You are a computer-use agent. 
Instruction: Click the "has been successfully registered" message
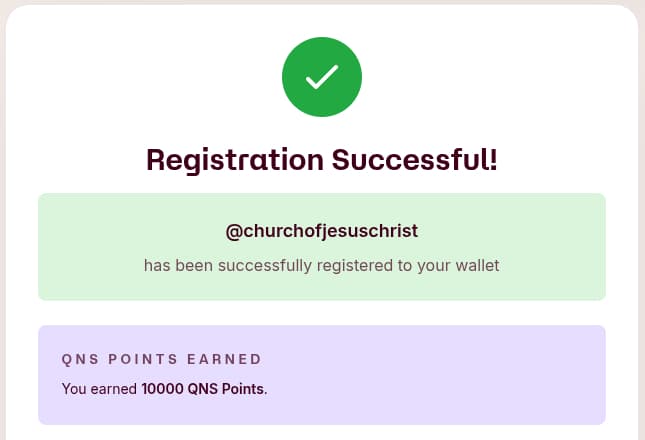click(321, 266)
